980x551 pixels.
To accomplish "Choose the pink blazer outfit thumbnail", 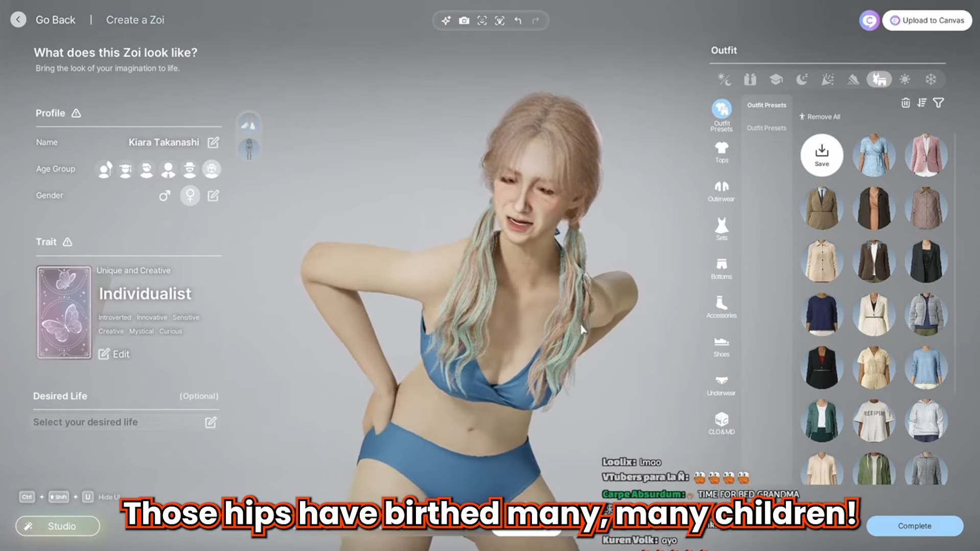I will 926,155.
